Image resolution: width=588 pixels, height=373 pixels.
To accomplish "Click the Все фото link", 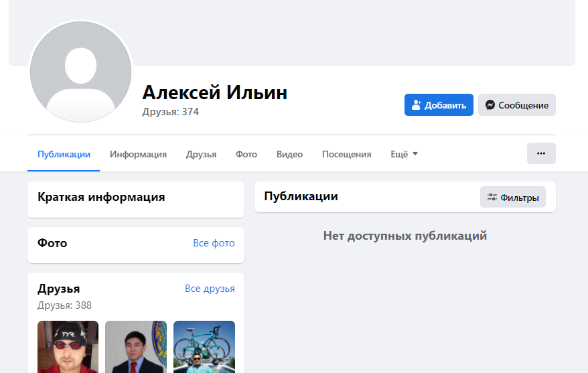I will click(214, 243).
